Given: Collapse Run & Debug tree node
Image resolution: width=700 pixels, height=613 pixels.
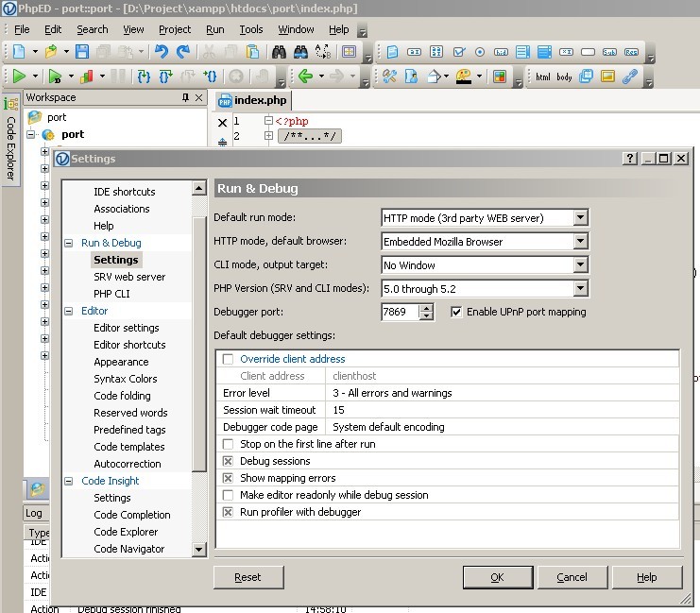Looking at the screenshot, I should [x=68, y=243].
